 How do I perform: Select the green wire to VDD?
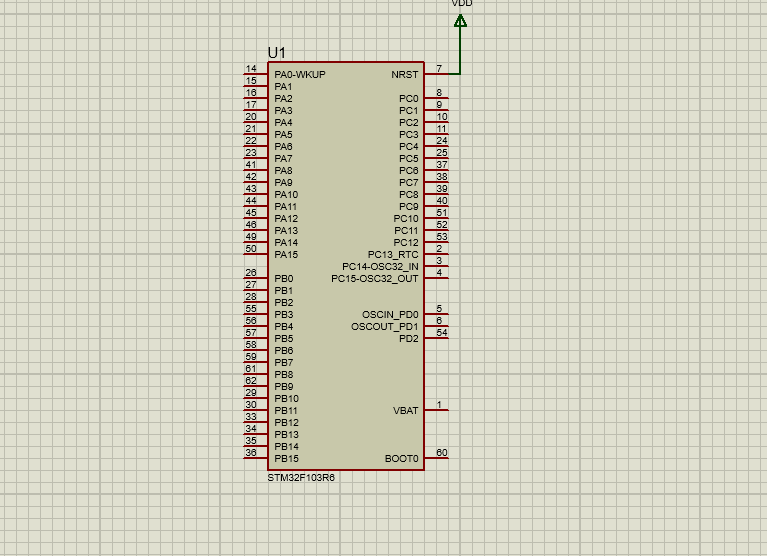[460, 50]
